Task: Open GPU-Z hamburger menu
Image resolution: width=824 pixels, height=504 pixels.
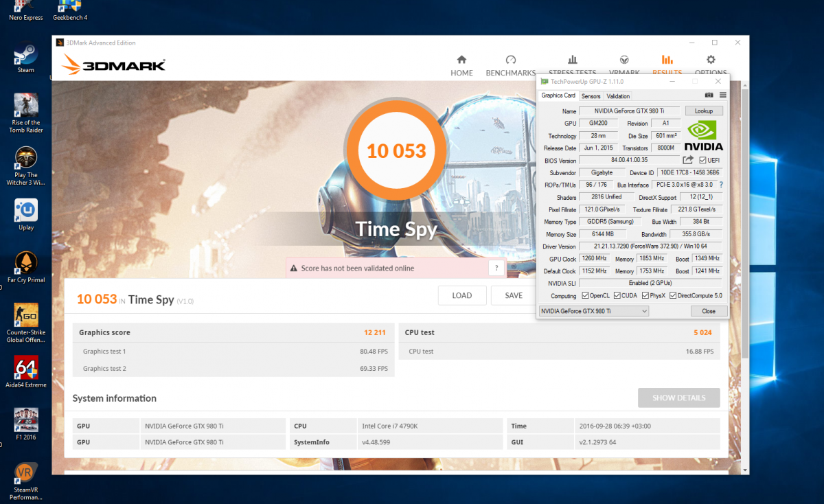Action: [x=722, y=95]
